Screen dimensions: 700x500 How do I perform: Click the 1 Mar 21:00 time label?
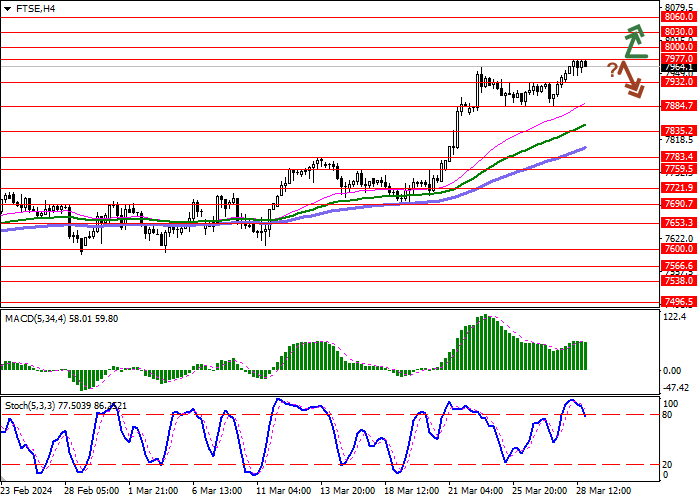coord(153,491)
